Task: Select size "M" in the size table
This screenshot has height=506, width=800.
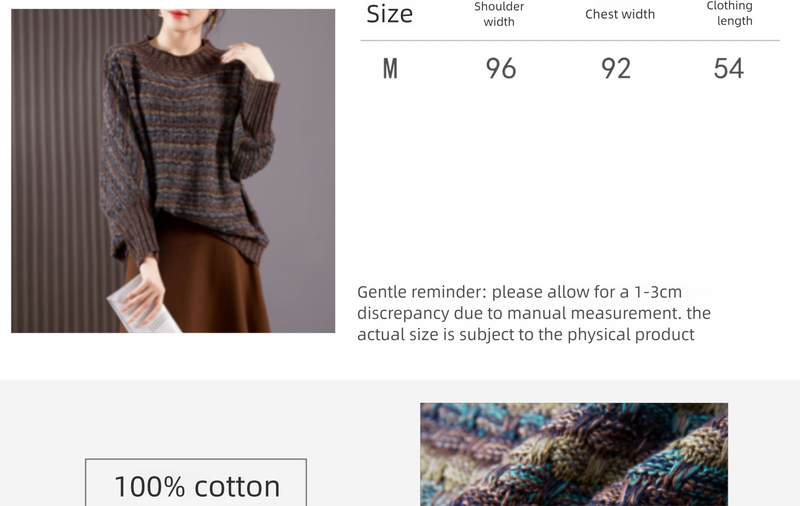Action: click(390, 68)
